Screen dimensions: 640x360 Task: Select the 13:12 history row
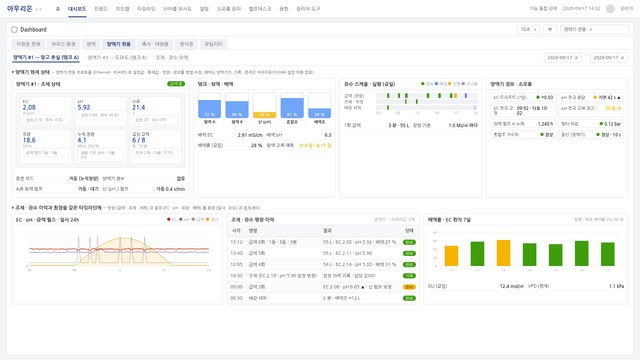click(x=323, y=242)
